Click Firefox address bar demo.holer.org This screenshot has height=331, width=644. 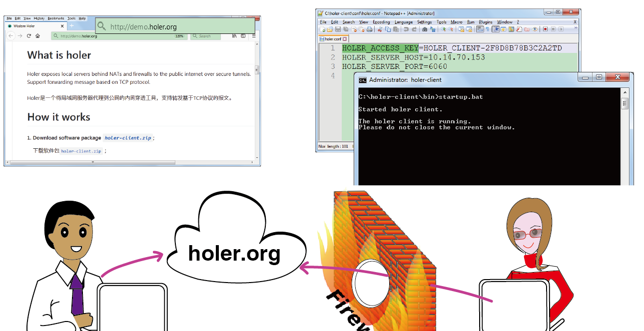(x=119, y=36)
